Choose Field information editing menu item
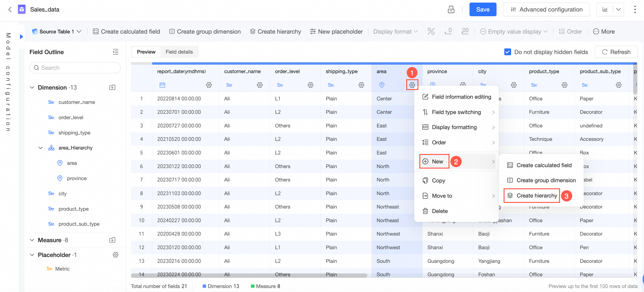This screenshot has width=644, height=292. pyautogui.click(x=457, y=97)
